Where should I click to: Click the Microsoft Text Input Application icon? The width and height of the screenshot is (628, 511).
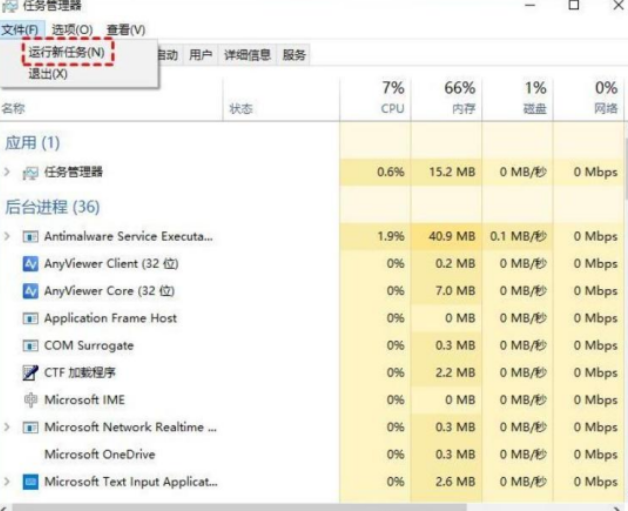pos(30,482)
